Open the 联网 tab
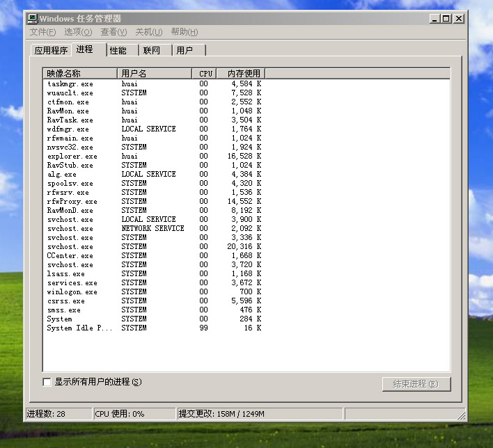The height and width of the screenshot is (448, 493). point(156,50)
